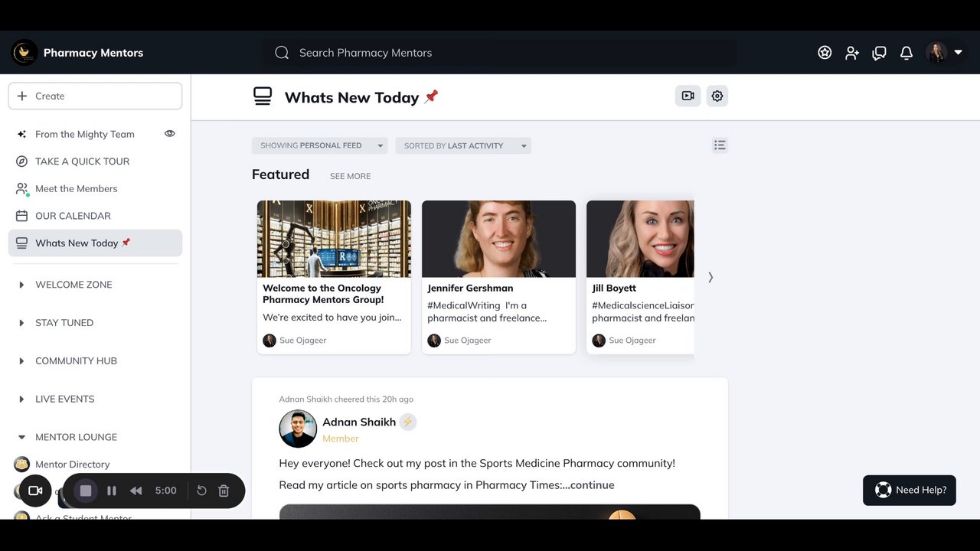Click Sue Ojageer avatar on Jennifer card
Viewport: 980px width, 551px height.
click(434, 341)
